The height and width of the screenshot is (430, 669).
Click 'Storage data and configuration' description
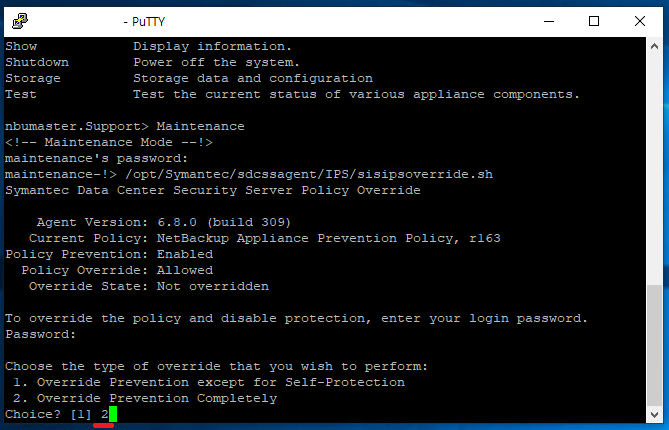(253, 78)
